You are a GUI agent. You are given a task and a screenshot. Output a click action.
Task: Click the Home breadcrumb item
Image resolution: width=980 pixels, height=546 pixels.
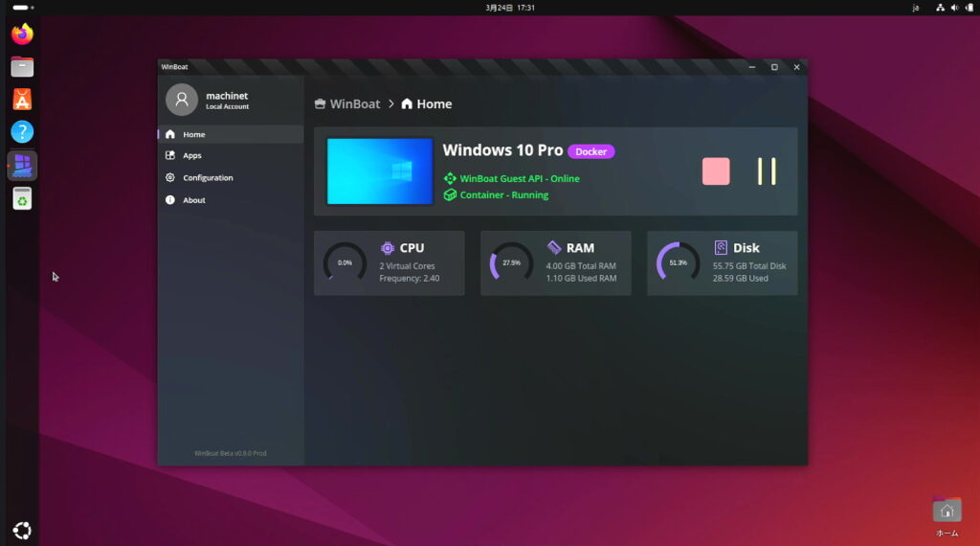click(434, 104)
